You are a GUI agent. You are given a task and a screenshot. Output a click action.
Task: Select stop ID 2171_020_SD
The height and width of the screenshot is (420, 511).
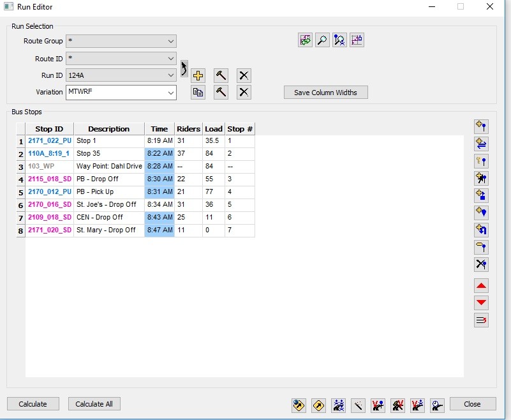50,230
